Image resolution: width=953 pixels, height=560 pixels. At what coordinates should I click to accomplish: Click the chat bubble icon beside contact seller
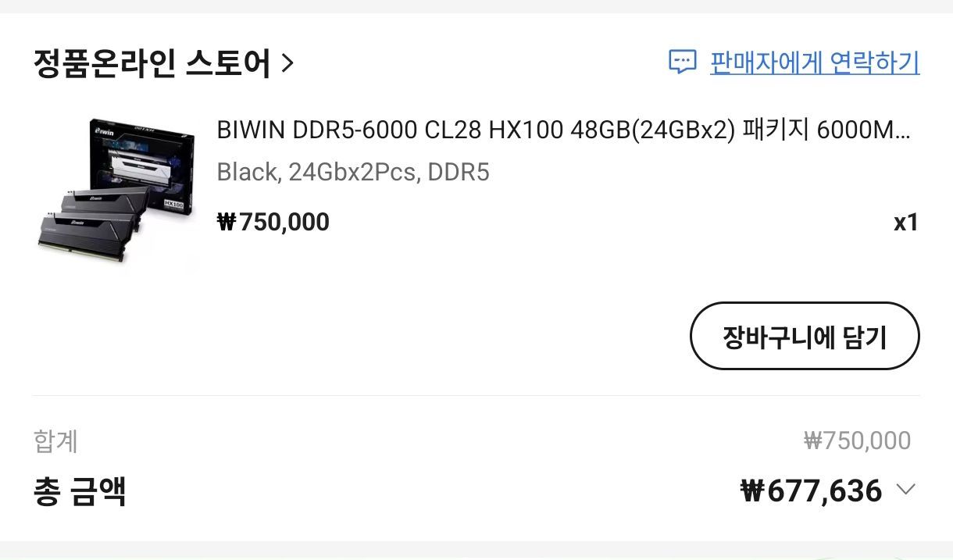pos(682,62)
